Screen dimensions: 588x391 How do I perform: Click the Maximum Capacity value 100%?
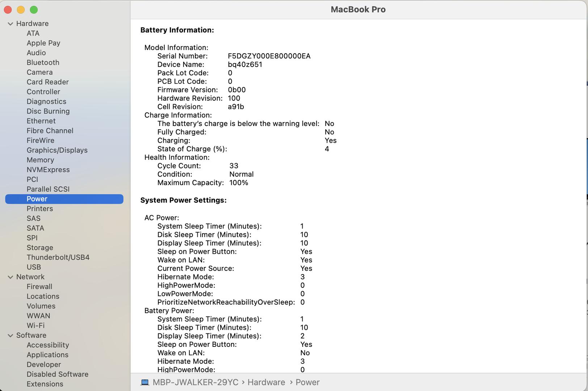pos(239,183)
